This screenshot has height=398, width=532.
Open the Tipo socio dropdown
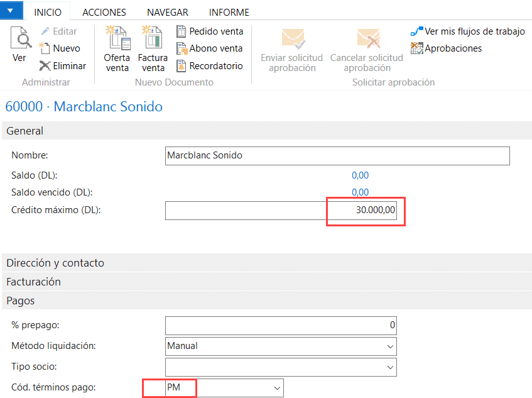coord(390,367)
